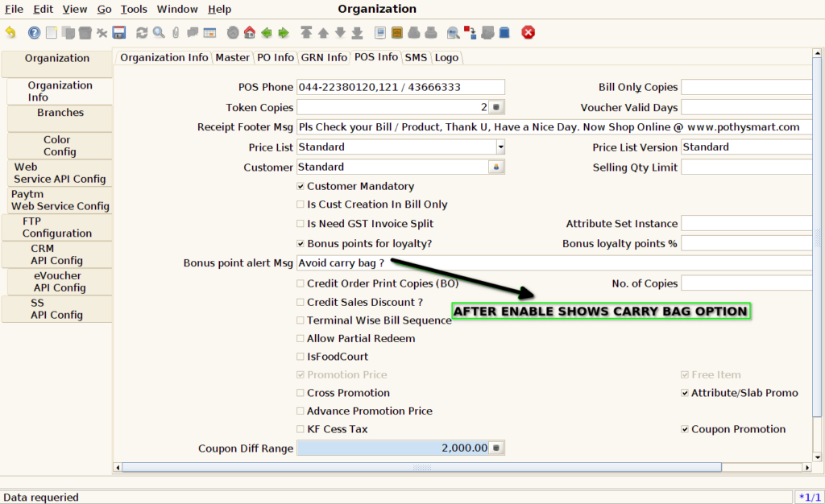The width and height of the screenshot is (825, 504).
Task: Open record lookup with magnifying glass icon
Action: click(x=159, y=32)
